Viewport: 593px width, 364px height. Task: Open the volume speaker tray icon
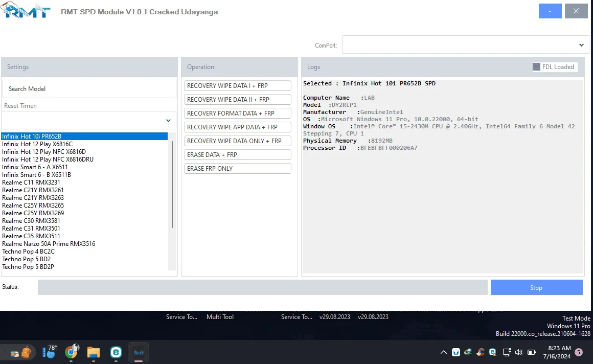tap(519, 352)
